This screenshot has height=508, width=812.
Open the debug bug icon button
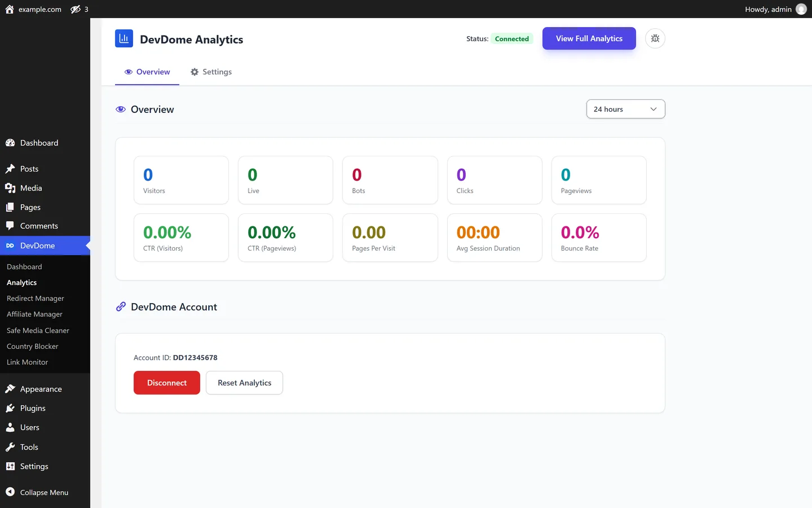click(655, 38)
